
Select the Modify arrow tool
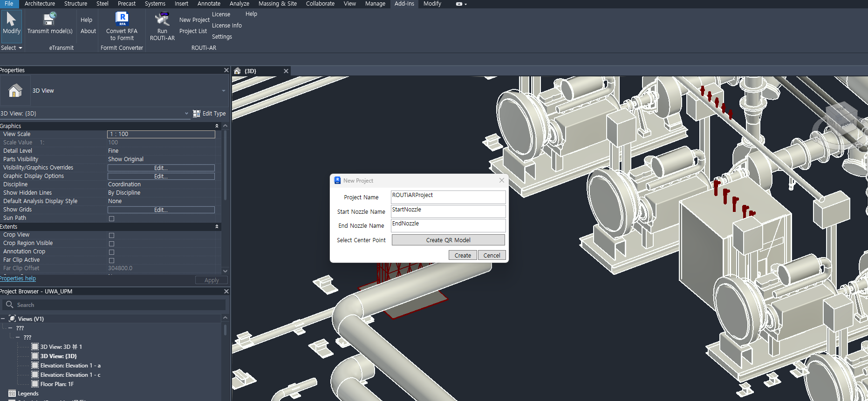(x=11, y=20)
